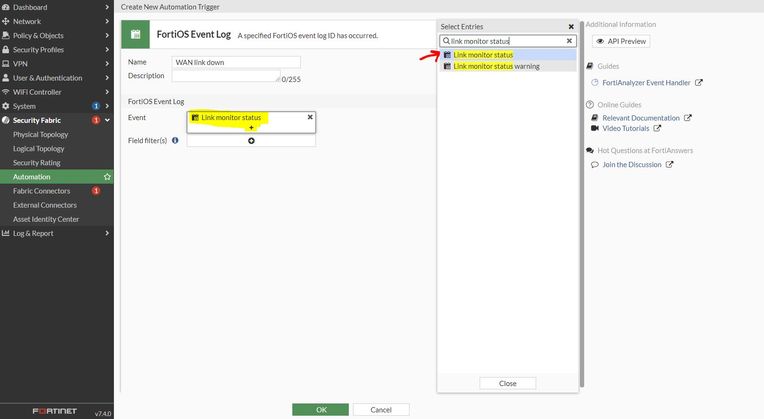Viewport: 764px width, 419px height.
Task: Edit the Name field WAN link down
Action: point(236,62)
